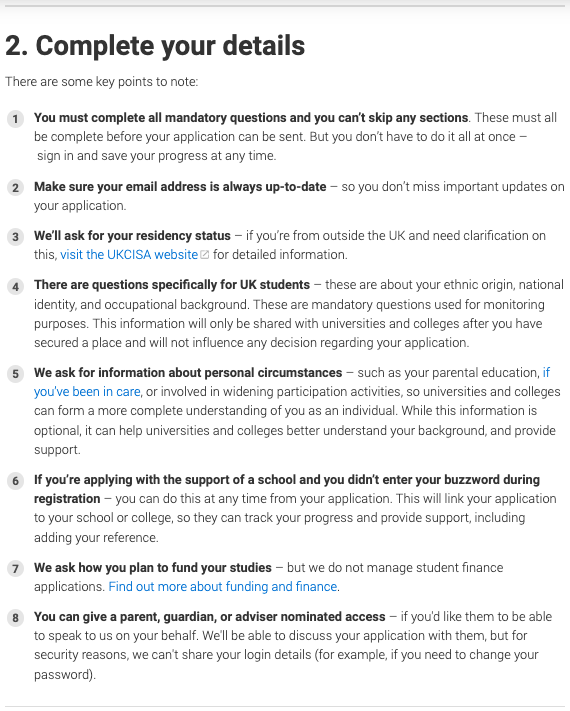
Task: Click the number 7 circle badge
Action: click(15, 569)
